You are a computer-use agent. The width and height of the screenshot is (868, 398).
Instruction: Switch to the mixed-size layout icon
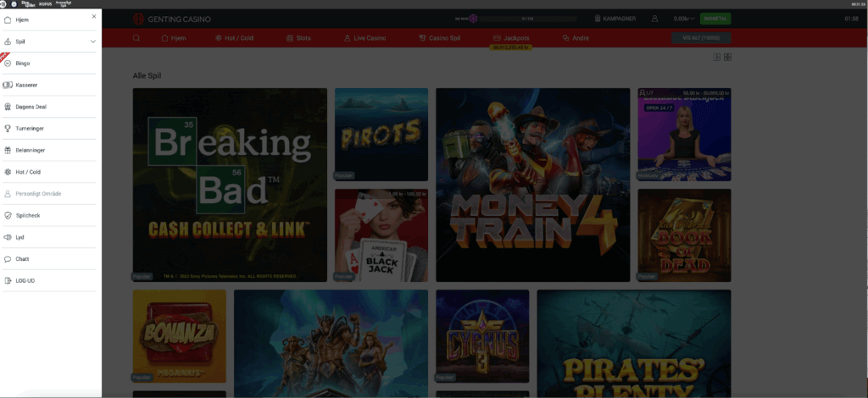click(717, 57)
